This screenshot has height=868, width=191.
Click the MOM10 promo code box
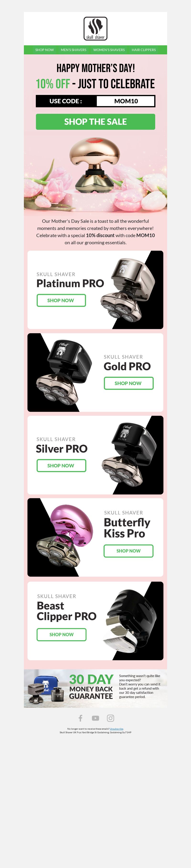click(126, 101)
